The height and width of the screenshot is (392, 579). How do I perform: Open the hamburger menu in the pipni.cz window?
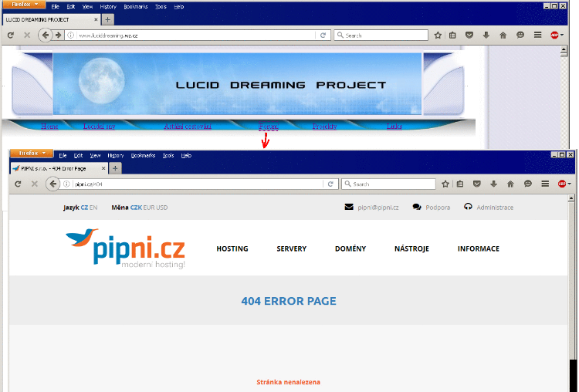[545, 184]
